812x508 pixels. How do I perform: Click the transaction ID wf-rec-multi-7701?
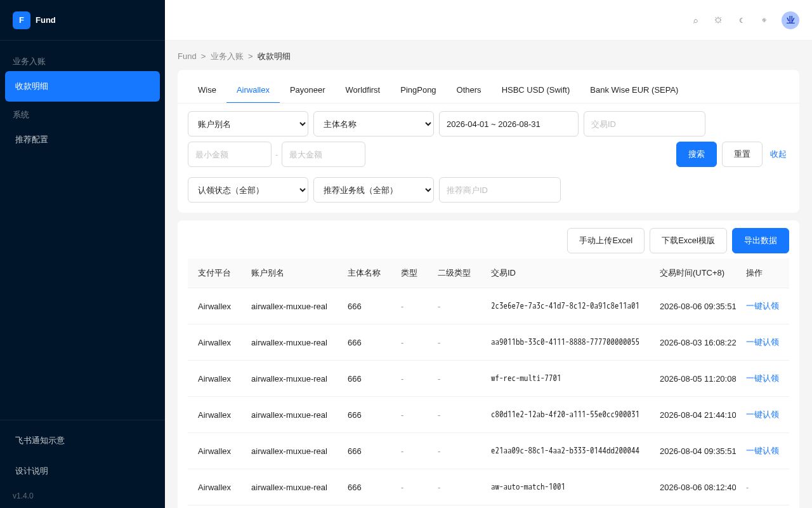526,378
